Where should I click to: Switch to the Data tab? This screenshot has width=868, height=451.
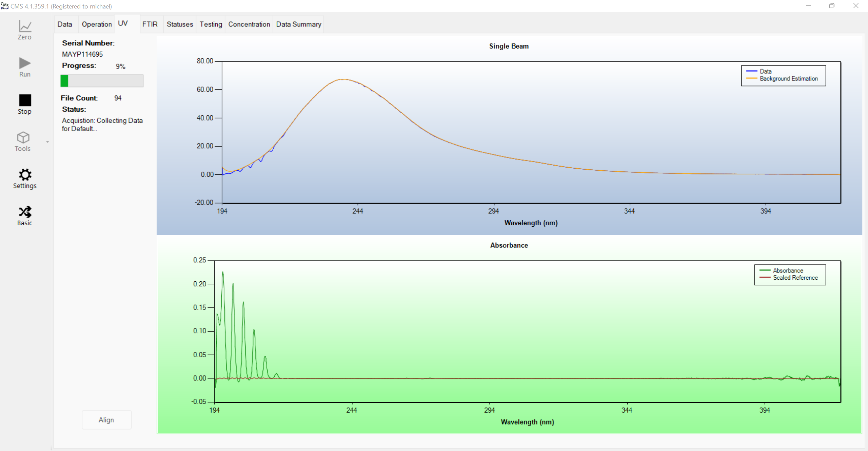[x=65, y=24]
